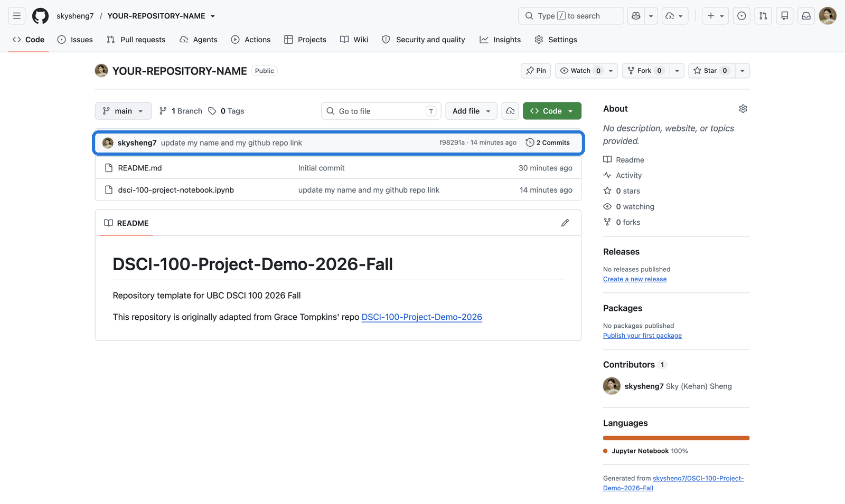This screenshot has width=845, height=504.
Task: Expand the repository name dropdown in breadcrumb
Action: click(x=213, y=16)
